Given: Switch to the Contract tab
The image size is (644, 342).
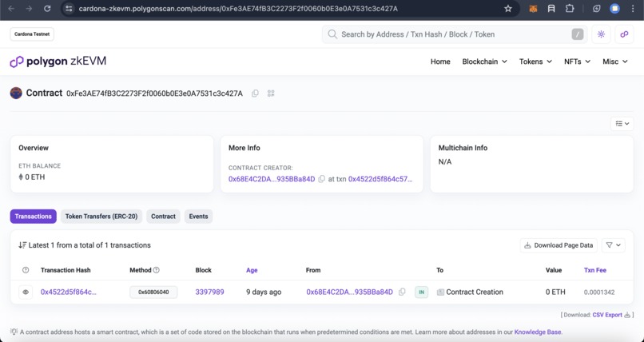Looking at the screenshot, I should (163, 217).
